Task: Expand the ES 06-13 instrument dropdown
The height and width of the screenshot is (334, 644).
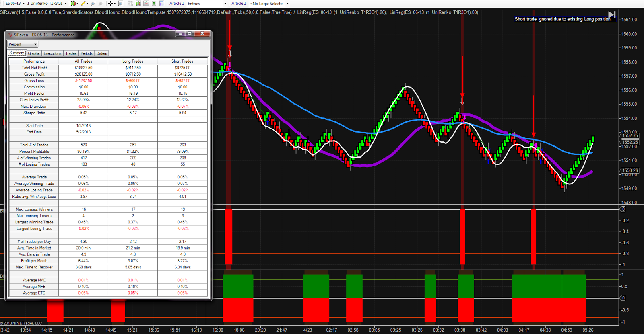Action: (15, 3)
